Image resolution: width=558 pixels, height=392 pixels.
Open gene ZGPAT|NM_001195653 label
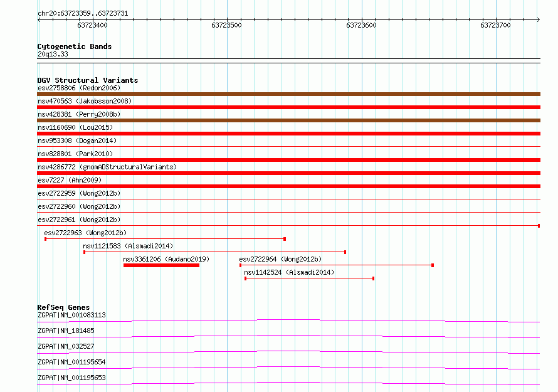71,378
